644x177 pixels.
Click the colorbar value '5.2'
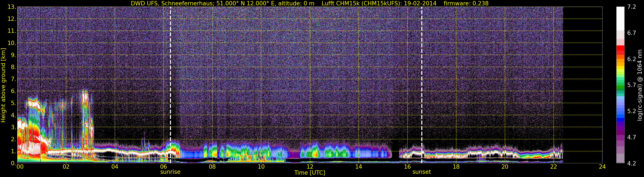tap(632, 111)
